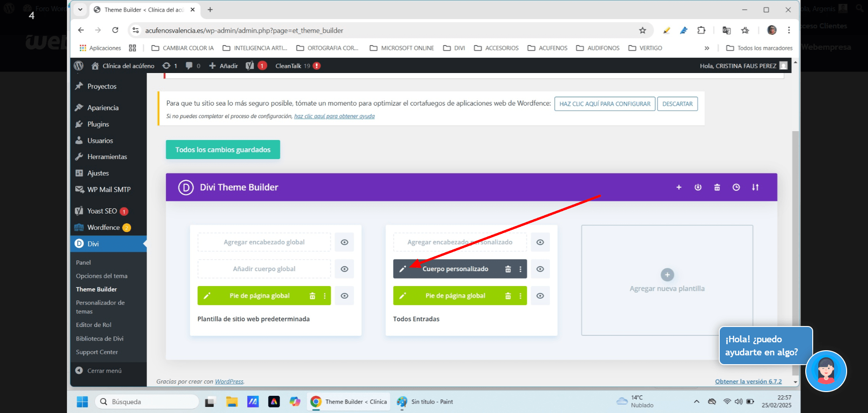
Task: Click Agregar encabezado global
Action: point(264,242)
